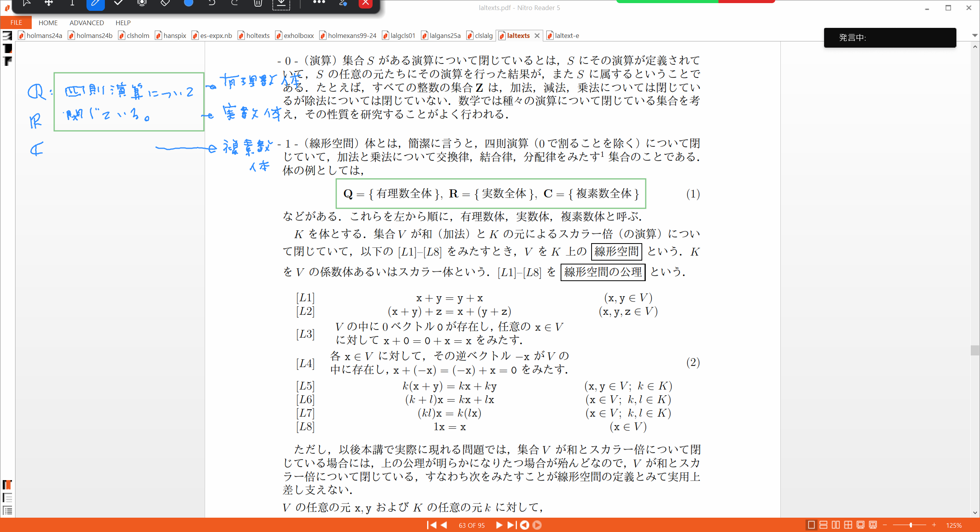
Task: Toggle two-page facing view
Action: coord(836,525)
